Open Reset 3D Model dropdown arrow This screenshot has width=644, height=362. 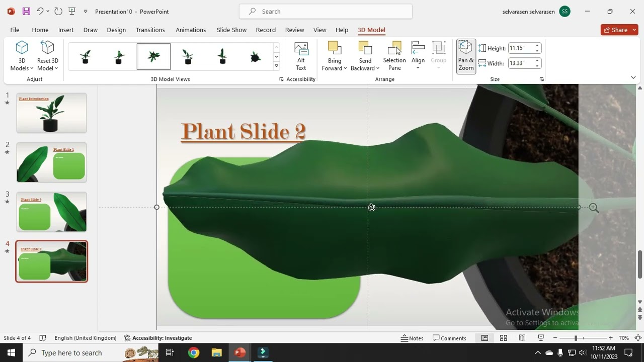click(56, 68)
